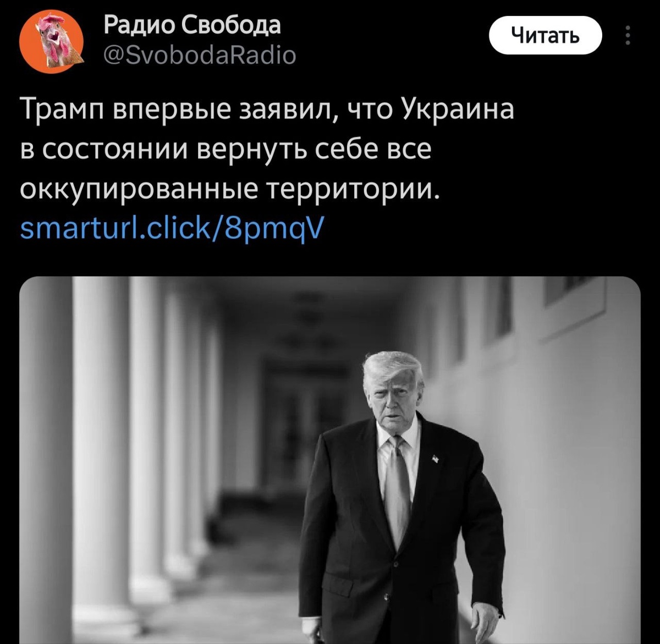
Task: Click the word оккупированные in the tweet
Action: coord(140,190)
